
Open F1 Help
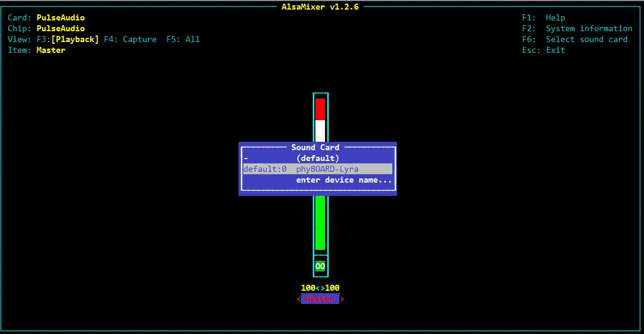click(x=543, y=17)
